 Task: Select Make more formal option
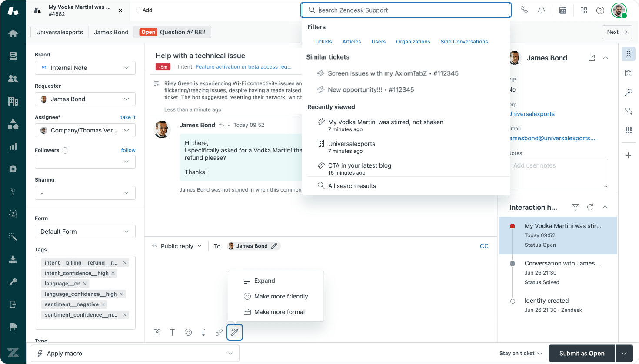(276, 312)
